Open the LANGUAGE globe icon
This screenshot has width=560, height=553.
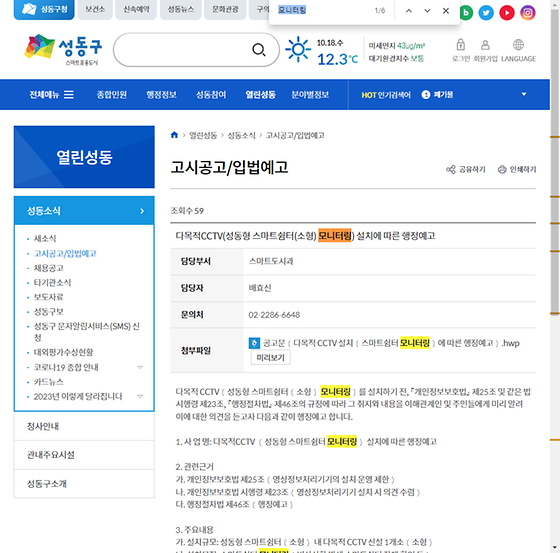click(x=518, y=45)
